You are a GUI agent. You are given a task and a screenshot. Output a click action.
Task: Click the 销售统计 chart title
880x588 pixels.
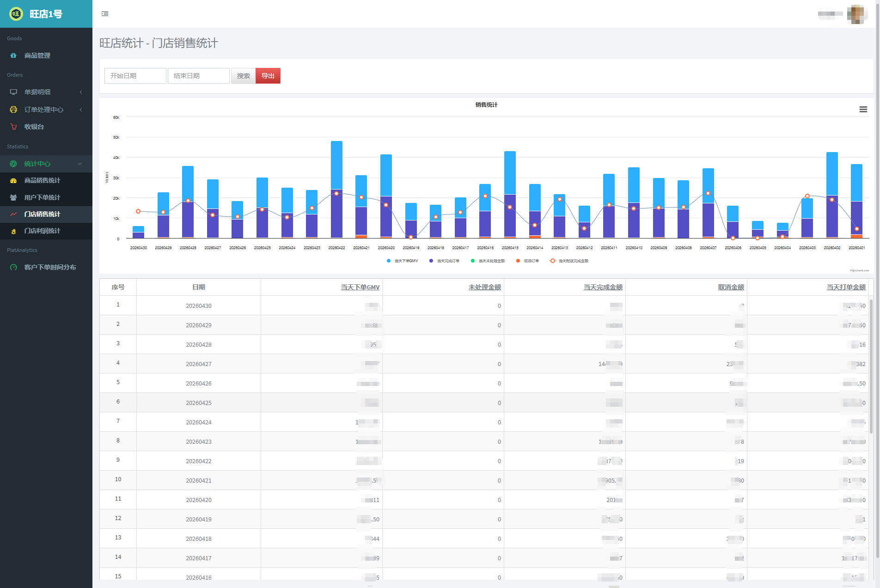[x=486, y=105]
